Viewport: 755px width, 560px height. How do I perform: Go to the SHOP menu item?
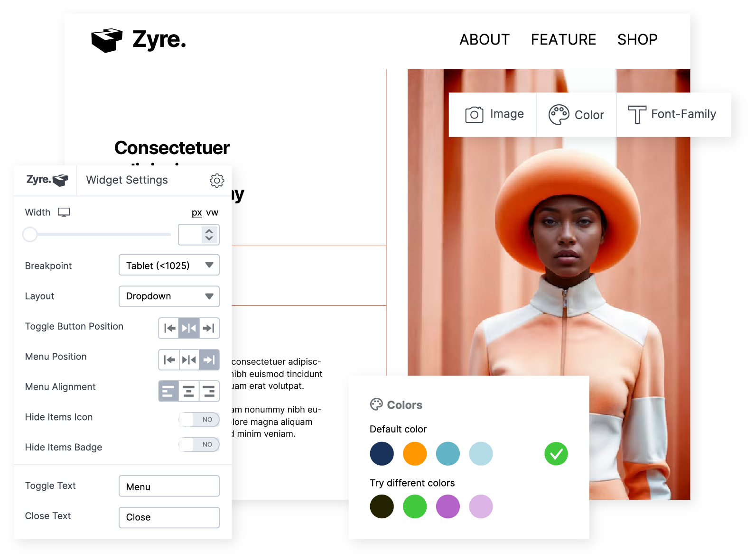(x=637, y=40)
